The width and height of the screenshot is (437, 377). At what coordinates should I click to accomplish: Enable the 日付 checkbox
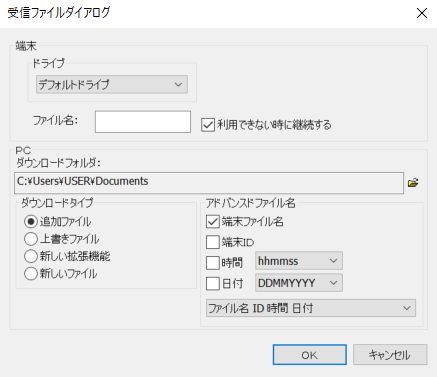[212, 284]
